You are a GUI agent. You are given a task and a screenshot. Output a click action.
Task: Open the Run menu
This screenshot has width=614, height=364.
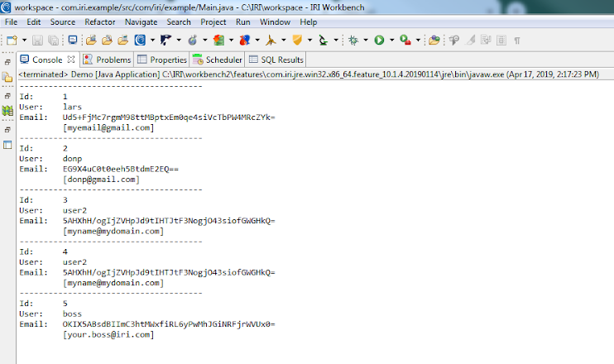click(242, 22)
